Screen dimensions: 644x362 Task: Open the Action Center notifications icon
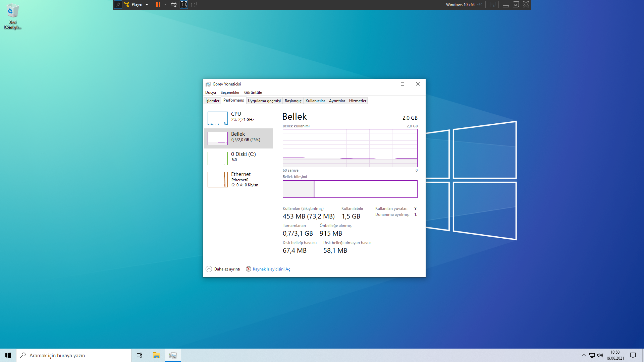(x=633, y=355)
